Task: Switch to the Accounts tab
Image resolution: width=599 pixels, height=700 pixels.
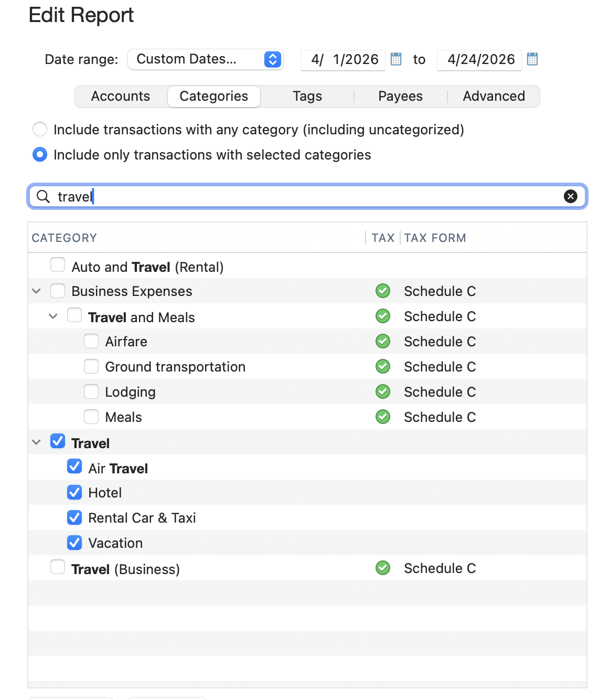Action: 121,97
